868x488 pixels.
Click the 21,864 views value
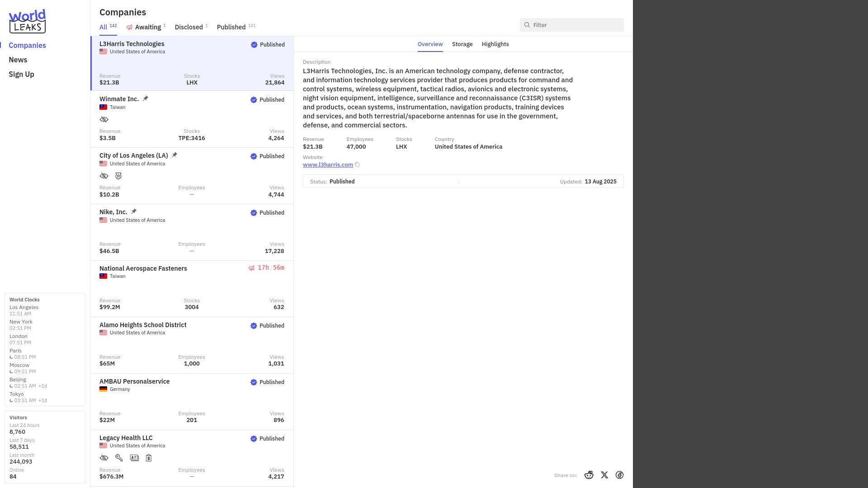[275, 83]
